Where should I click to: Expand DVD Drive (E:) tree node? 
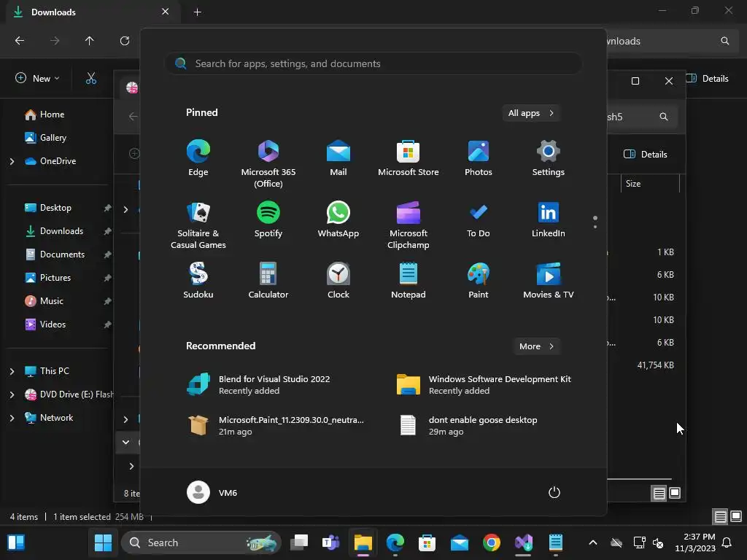click(12, 394)
